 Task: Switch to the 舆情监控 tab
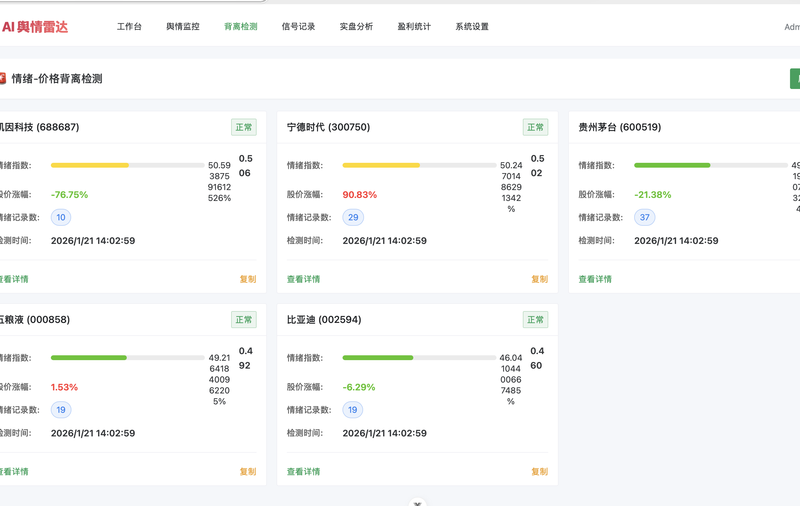click(183, 27)
